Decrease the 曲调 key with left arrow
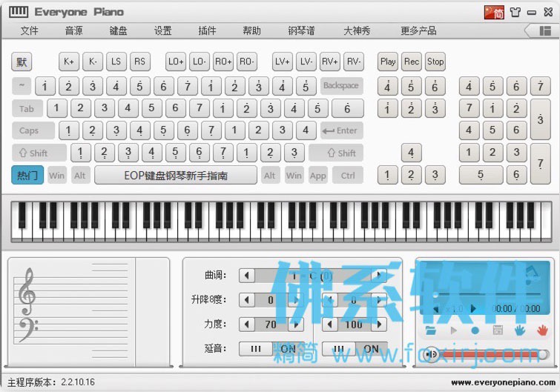This screenshot has width=560, height=392. [247, 276]
